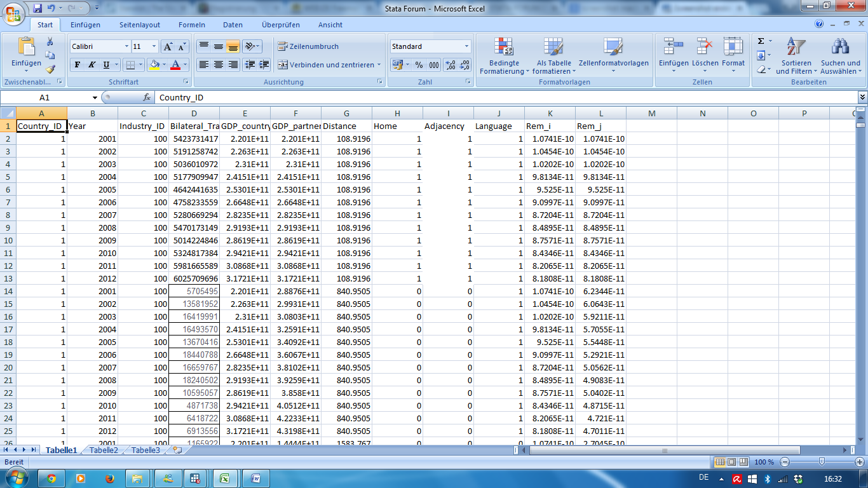This screenshot has width=868, height=488.
Task: Switch to the Formeln ribbon tab
Action: (x=192, y=25)
